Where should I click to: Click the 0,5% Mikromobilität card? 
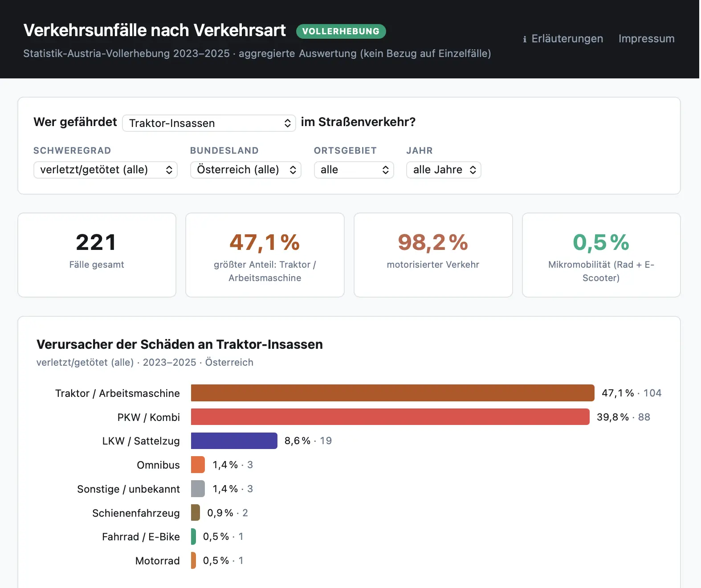601,255
